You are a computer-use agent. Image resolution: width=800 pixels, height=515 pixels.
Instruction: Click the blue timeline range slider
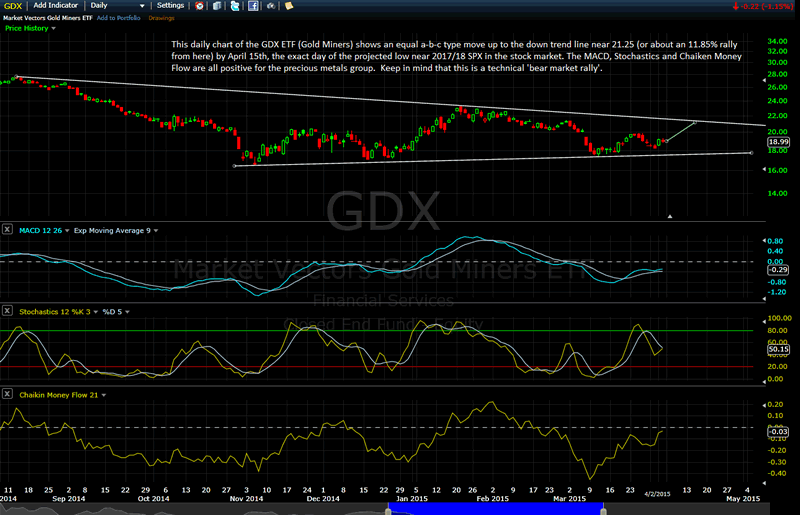[x=494, y=509]
